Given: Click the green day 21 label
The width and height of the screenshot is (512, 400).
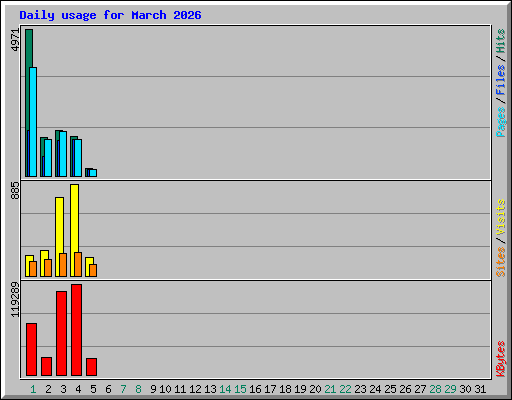Looking at the screenshot, I should coord(330,389).
